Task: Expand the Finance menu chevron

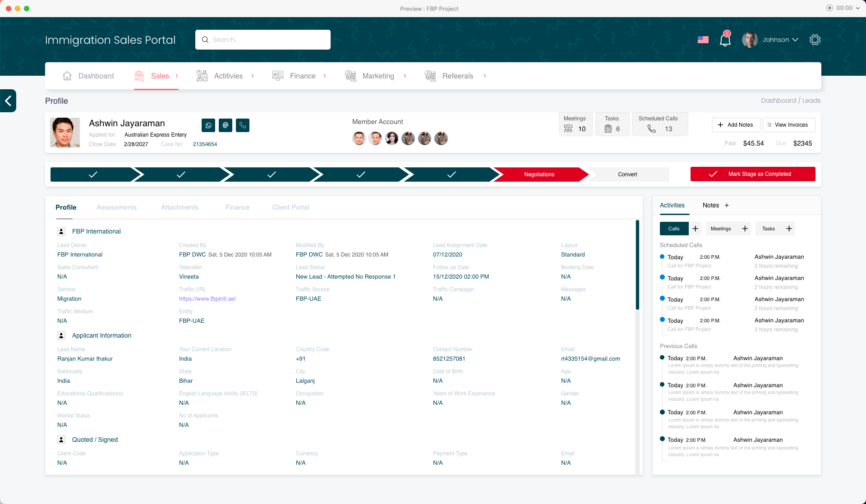Action: 325,76
